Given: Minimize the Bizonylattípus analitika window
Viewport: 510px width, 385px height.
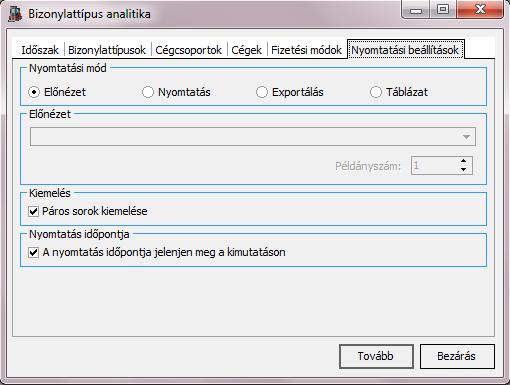Looking at the screenshot, I should (416, 9).
